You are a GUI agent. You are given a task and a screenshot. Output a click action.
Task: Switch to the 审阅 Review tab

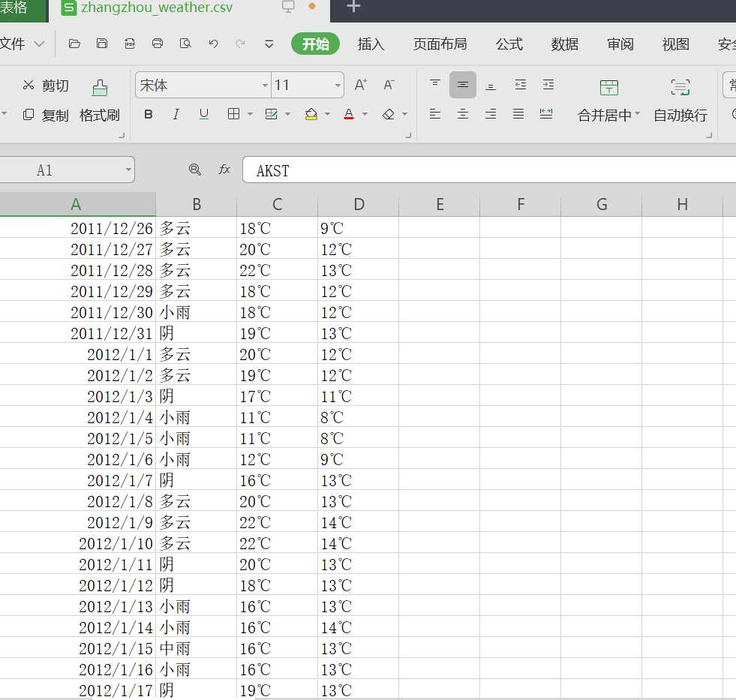click(620, 44)
